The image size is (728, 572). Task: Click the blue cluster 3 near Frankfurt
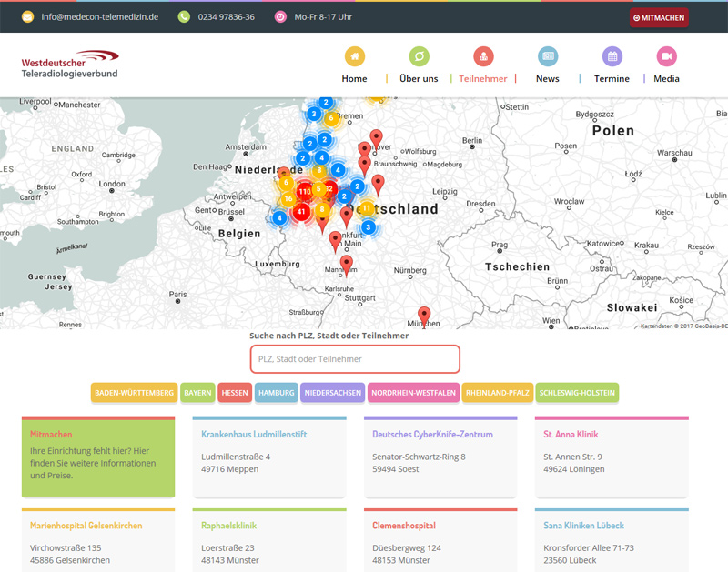[369, 227]
